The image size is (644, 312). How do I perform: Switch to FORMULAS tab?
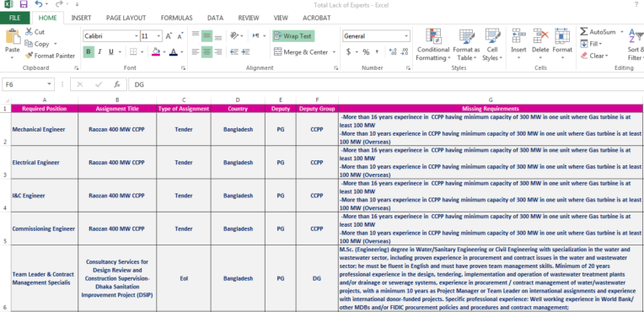(x=177, y=18)
